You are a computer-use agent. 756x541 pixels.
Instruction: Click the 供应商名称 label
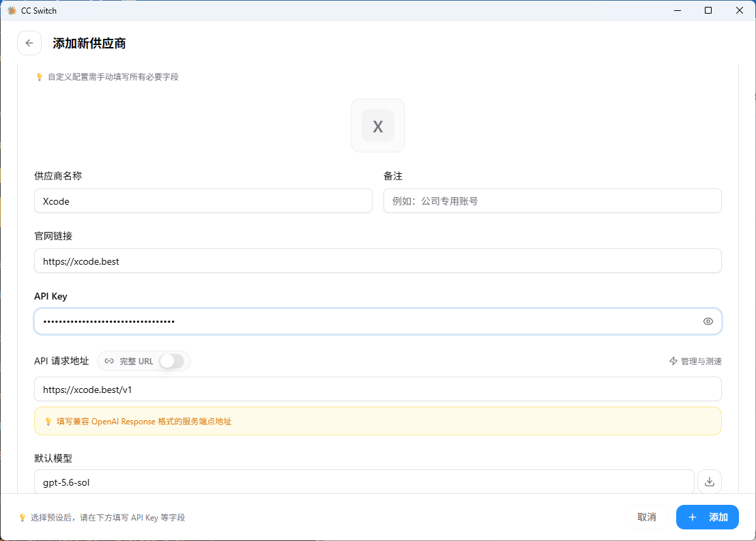(x=58, y=176)
